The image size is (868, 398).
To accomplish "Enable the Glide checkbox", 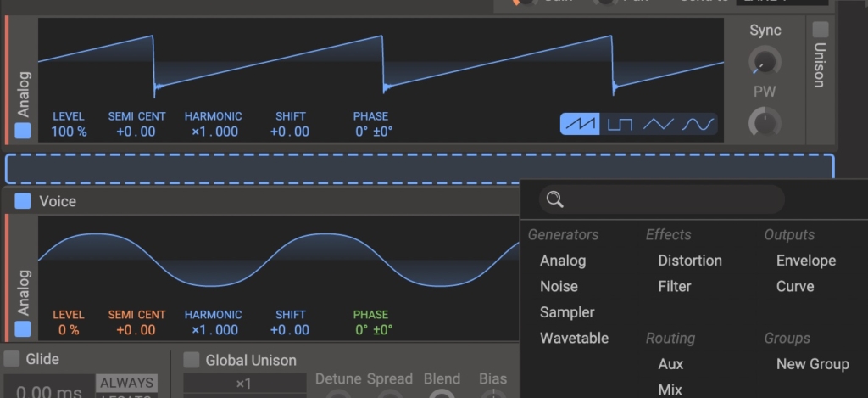I will [13, 359].
